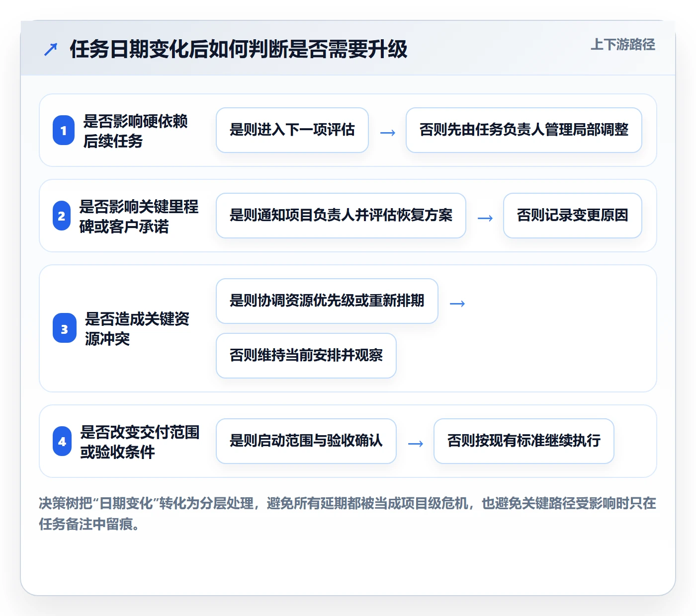Select step number 2 badge
This screenshot has width=696, height=616.
coord(62,216)
